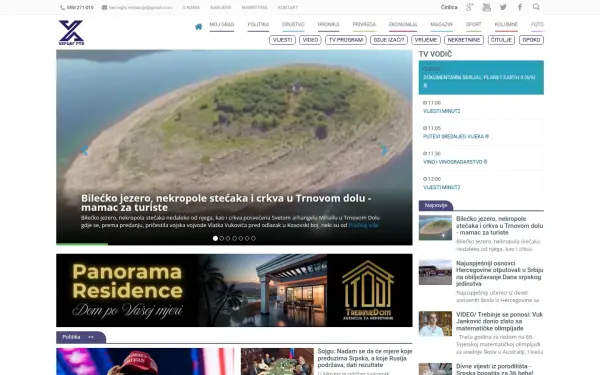Select the 12:00 VIJESTI MINUT2 entry
The height and width of the screenshot is (375, 600).
pos(481,183)
